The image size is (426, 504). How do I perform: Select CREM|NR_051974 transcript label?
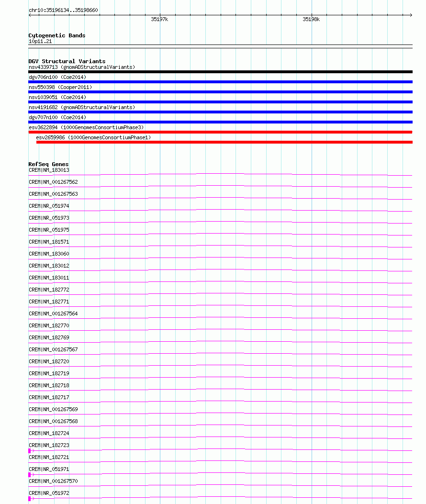click(49, 206)
